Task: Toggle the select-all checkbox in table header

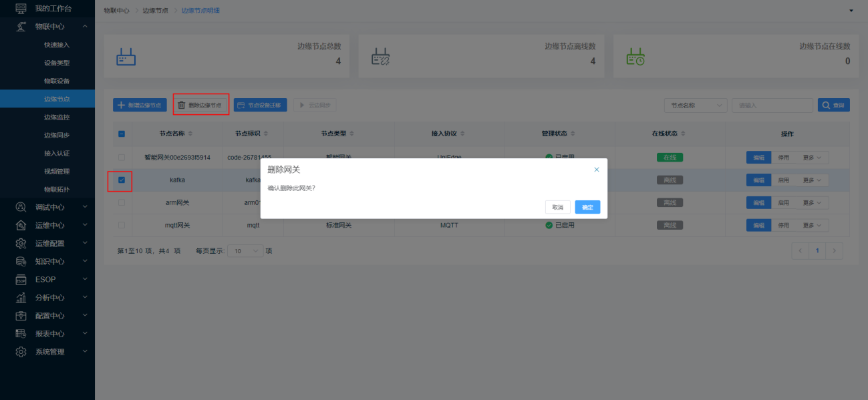Action: point(122,134)
